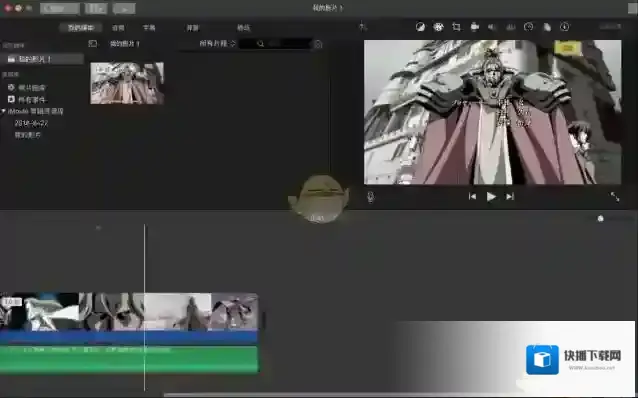The width and height of the screenshot is (638, 398).
Task: Start the voiceover microphone recording
Action: [x=371, y=197]
